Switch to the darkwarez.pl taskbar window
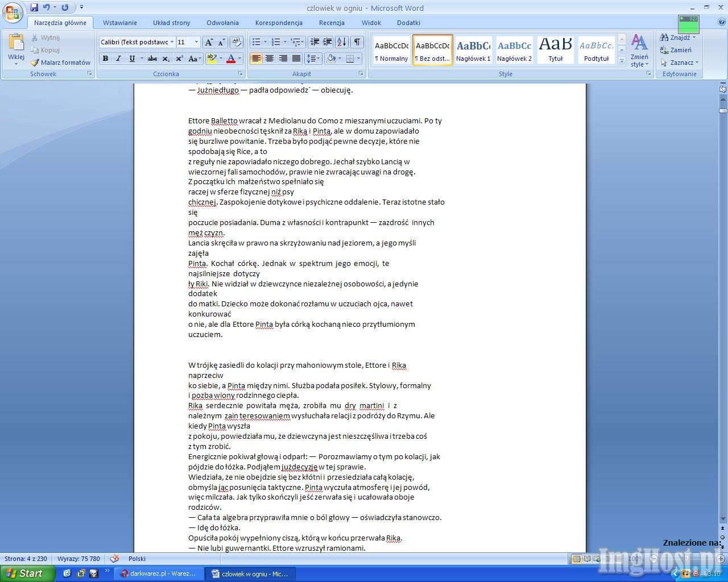Screen dimensions: 728x582 (158, 573)
